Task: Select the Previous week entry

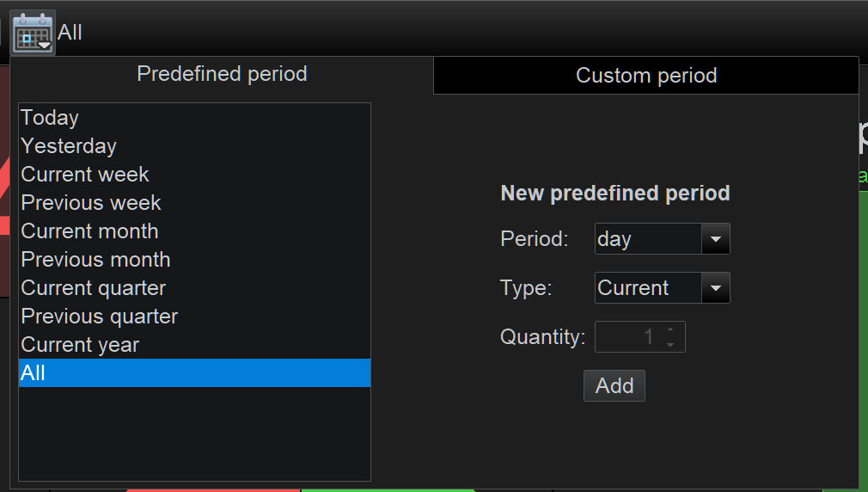Action: (91, 203)
